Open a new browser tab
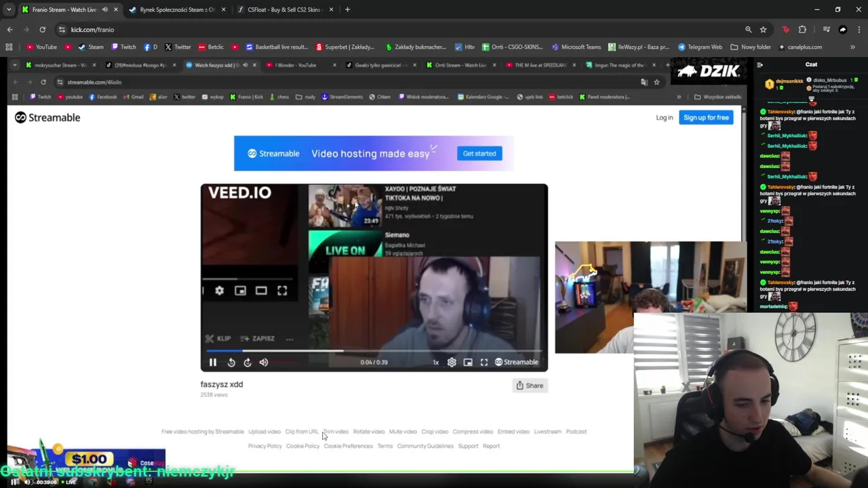This screenshot has height=488, width=868. tap(347, 9)
